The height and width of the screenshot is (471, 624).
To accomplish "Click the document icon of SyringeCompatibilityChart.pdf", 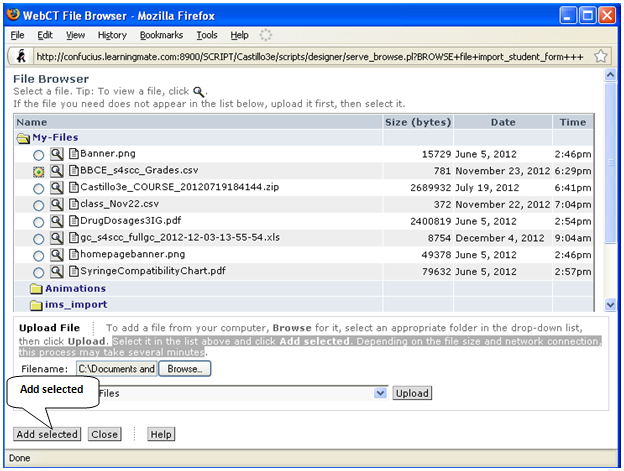I will 74,271.
